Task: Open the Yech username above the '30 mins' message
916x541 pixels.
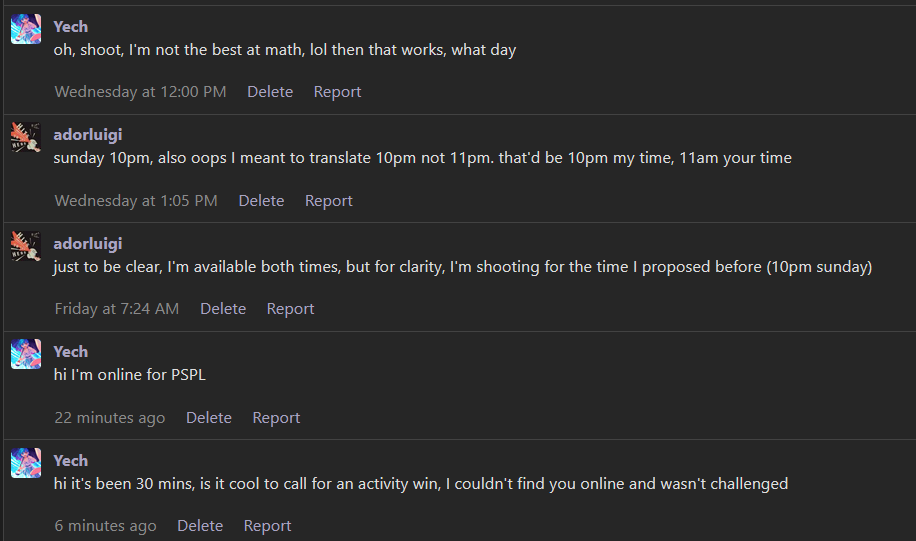Action: 71,460
